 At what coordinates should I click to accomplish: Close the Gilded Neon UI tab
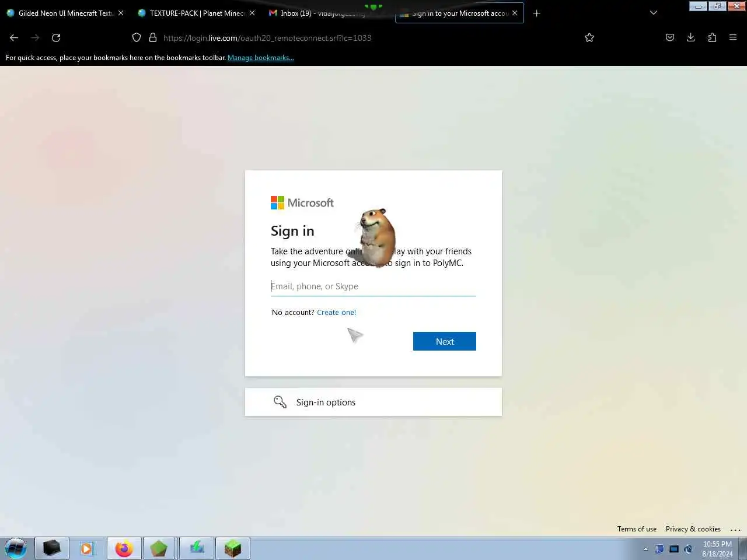121,13
